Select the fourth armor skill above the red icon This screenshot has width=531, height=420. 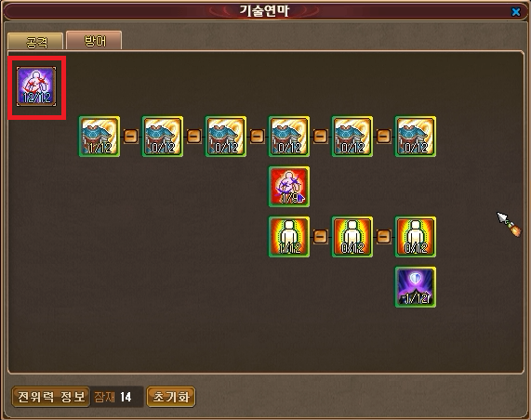(289, 137)
